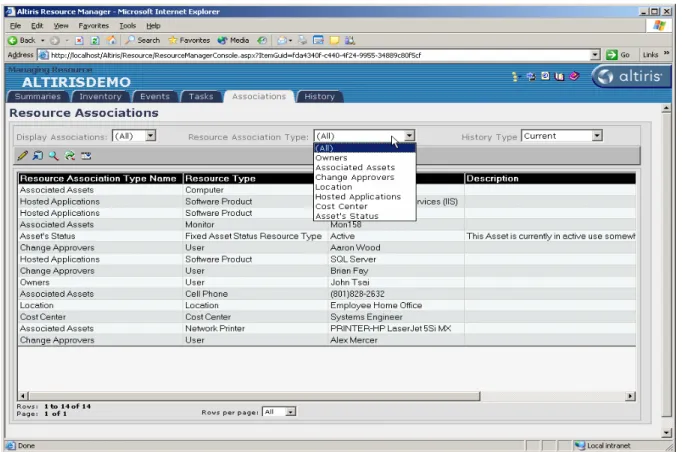The width and height of the screenshot is (682, 452).
Task: Click the Resource Type column header
Action: point(255,178)
